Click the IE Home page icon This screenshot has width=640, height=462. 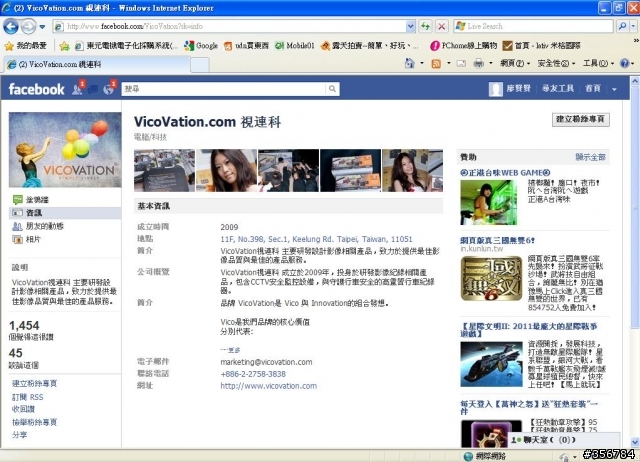click(x=409, y=63)
